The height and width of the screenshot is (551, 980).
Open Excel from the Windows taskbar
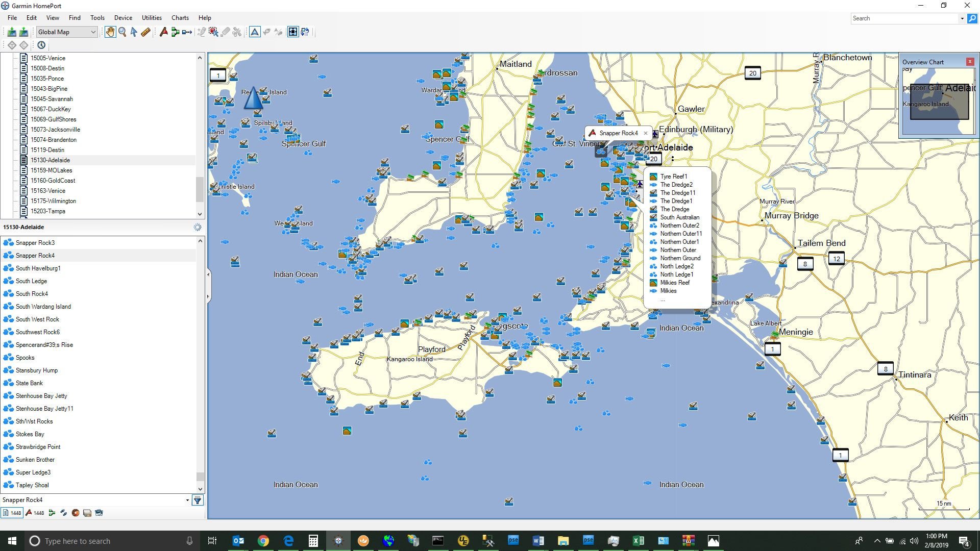[x=638, y=541]
